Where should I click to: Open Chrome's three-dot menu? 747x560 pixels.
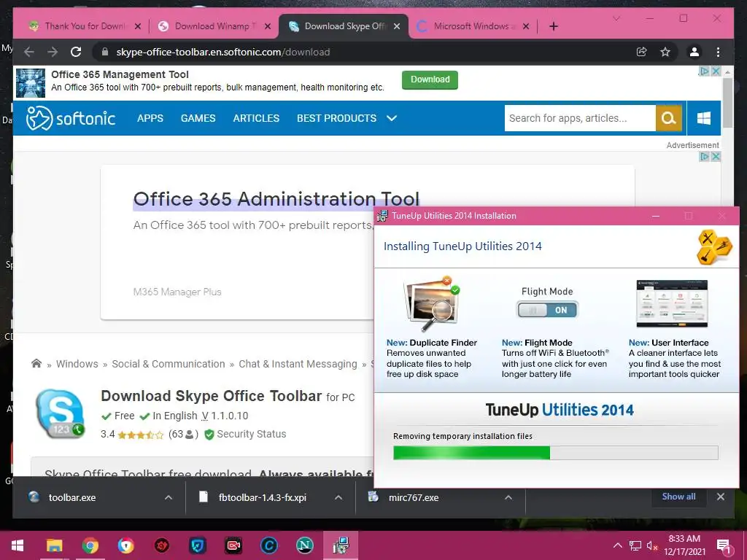pyautogui.click(x=718, y=52)
